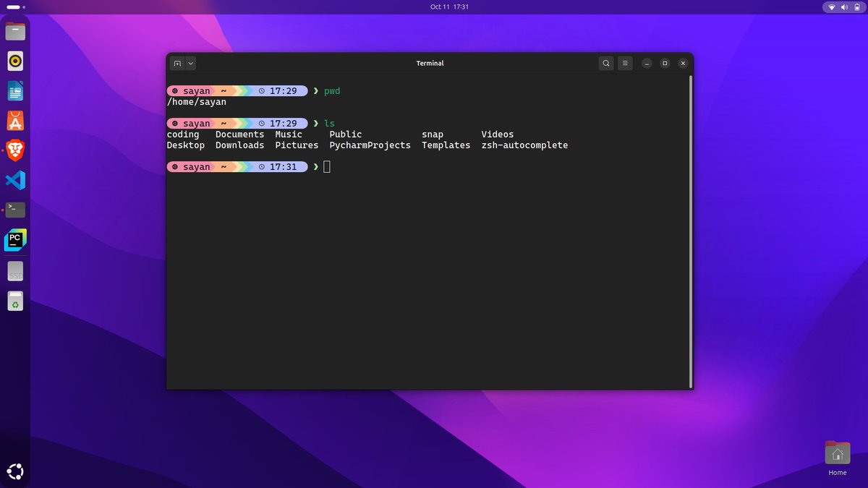Close the Terminal window

682,63
